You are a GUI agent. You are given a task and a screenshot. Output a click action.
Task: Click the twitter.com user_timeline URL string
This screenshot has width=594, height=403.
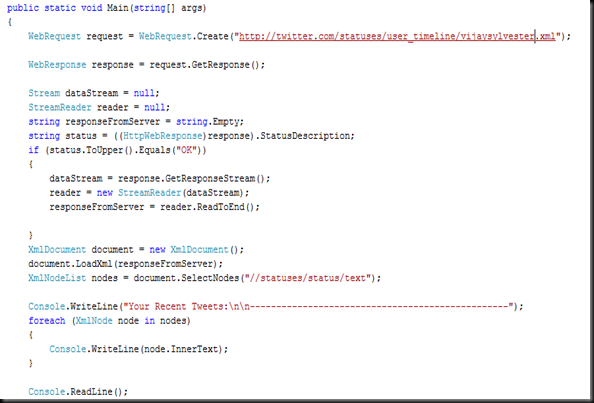coord(397,36)
